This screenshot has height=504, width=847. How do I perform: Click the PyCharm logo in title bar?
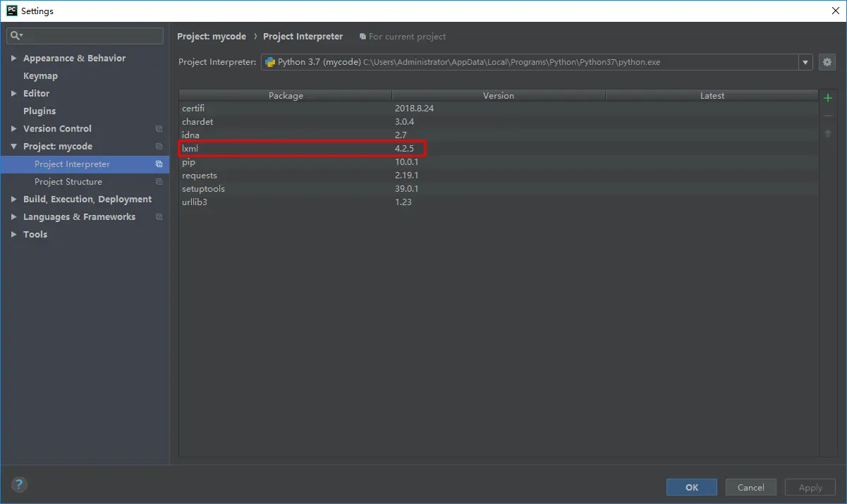(x=12, y=11)
